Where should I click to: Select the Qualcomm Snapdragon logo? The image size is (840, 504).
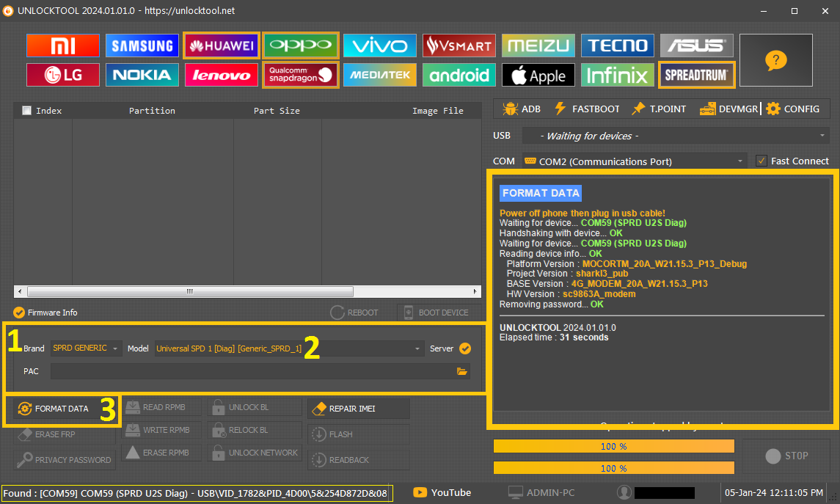click(301, 75)
